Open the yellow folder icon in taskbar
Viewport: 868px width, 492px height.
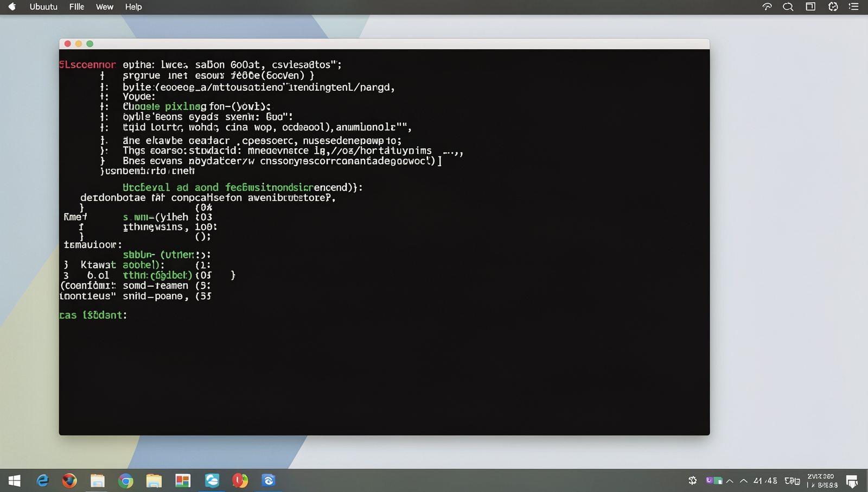(x=154, y=481)
